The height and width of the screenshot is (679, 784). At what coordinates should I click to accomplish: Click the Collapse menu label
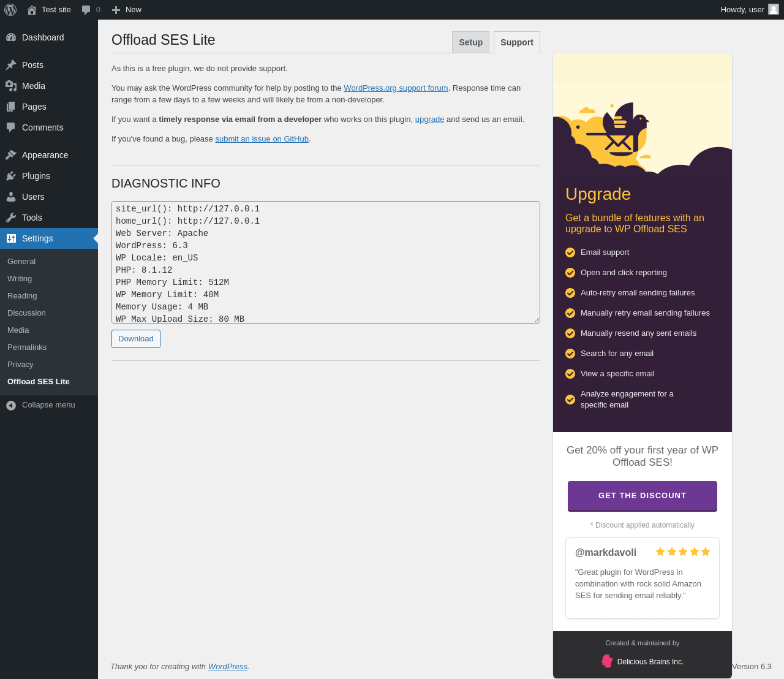pos(48,405)
